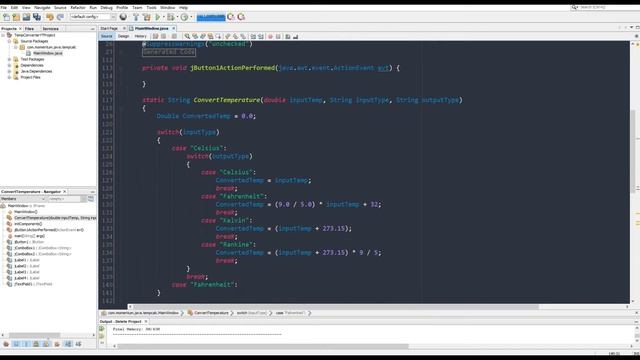
Task: Click the Stop Macro Recording icon
Action: tap(278, 36)
